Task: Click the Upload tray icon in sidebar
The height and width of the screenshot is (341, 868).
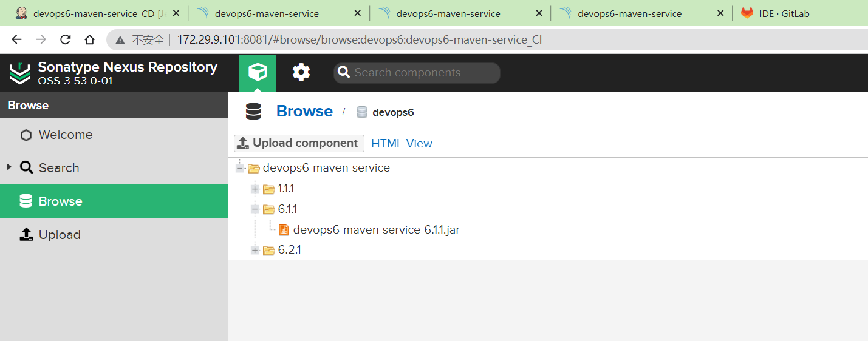Action: (26, 235)
